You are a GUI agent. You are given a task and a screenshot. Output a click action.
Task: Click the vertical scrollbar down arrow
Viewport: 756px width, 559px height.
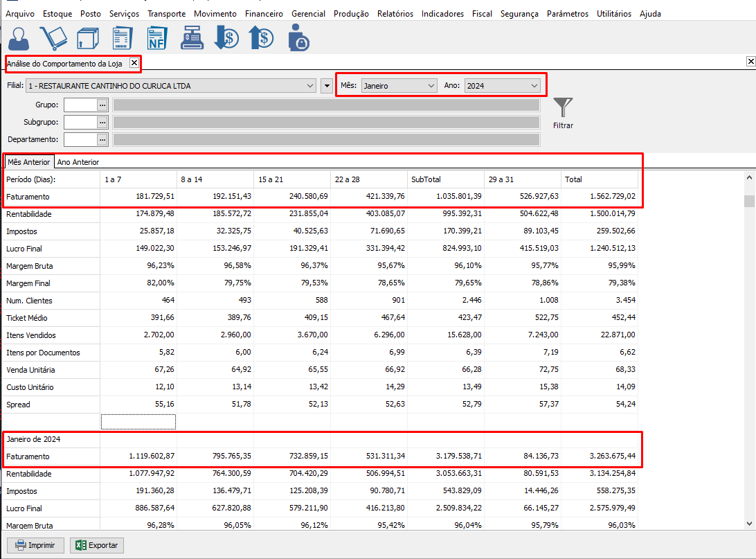tap(749, 523)
